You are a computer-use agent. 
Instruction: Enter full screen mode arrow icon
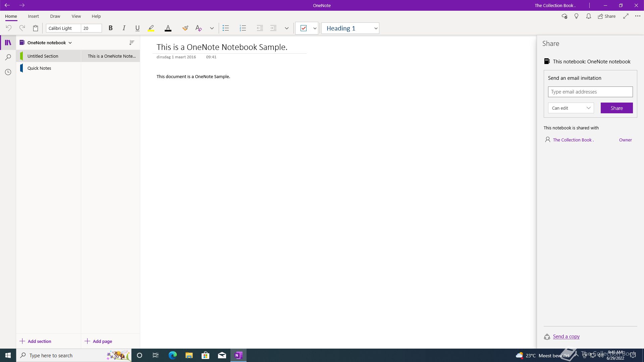tap(626, 16)
